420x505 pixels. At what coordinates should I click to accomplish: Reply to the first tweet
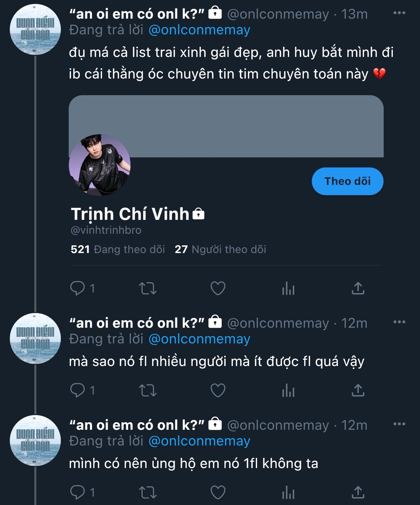78,288
